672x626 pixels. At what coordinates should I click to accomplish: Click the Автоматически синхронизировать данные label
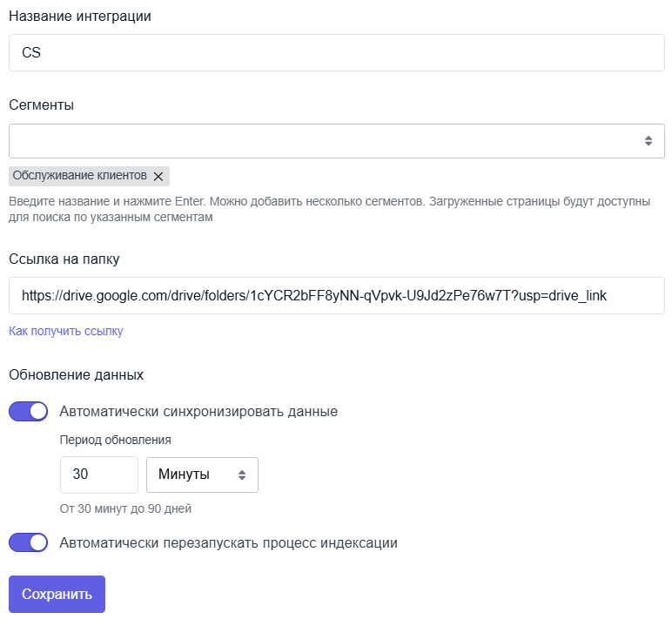pos(198,411)
